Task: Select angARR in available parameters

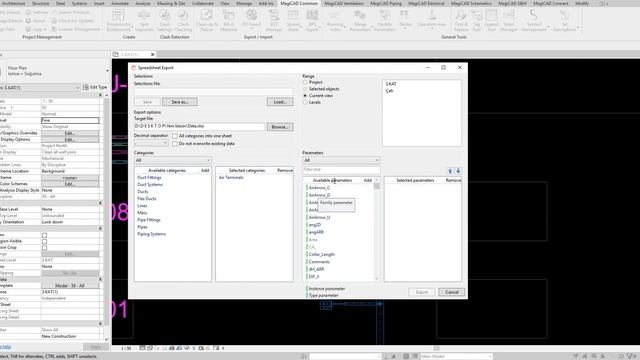Action: [316, 232]
